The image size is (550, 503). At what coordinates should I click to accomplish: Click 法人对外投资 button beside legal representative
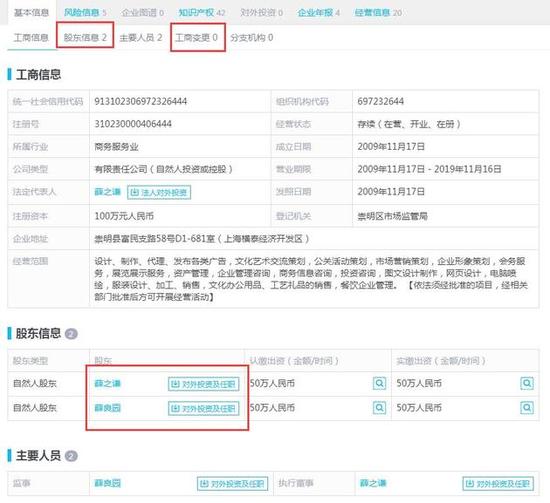[x=159, y=192]
